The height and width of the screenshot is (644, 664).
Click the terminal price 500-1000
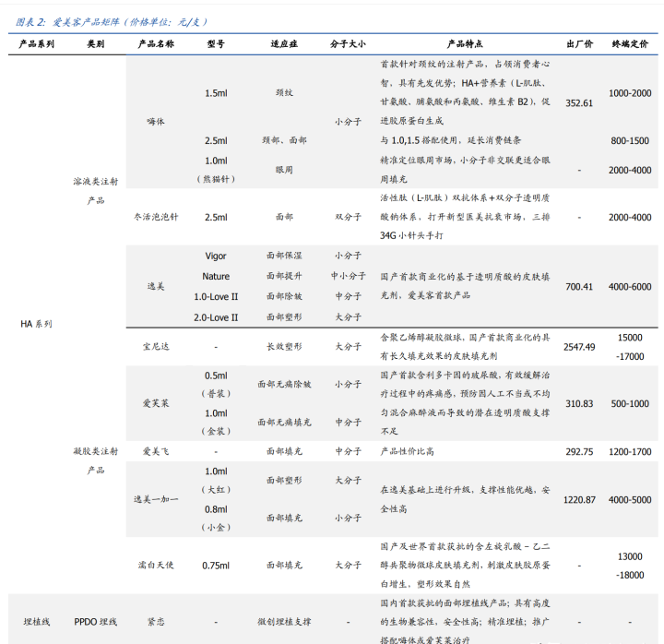[x=630, y=404]
